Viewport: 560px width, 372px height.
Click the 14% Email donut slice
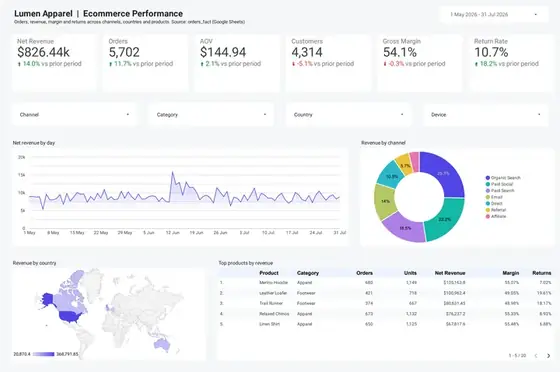click(385, 201)
